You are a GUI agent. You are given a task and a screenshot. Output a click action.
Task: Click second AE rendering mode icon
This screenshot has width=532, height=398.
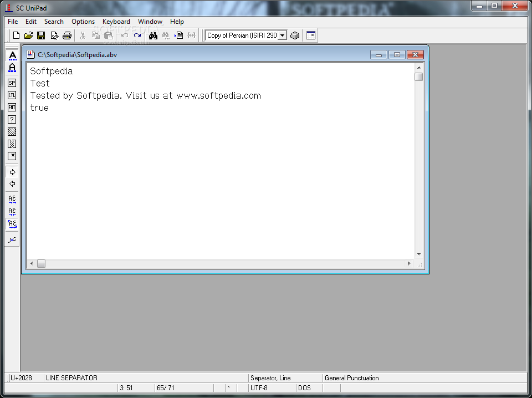[x=12, y=211]
